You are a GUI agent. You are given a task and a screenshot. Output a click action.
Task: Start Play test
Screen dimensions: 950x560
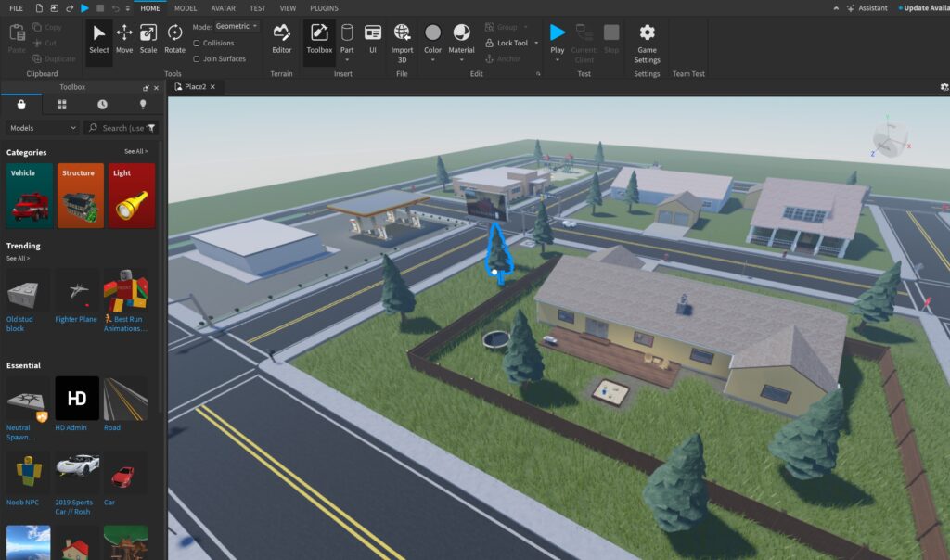click(x=558, y=39)
